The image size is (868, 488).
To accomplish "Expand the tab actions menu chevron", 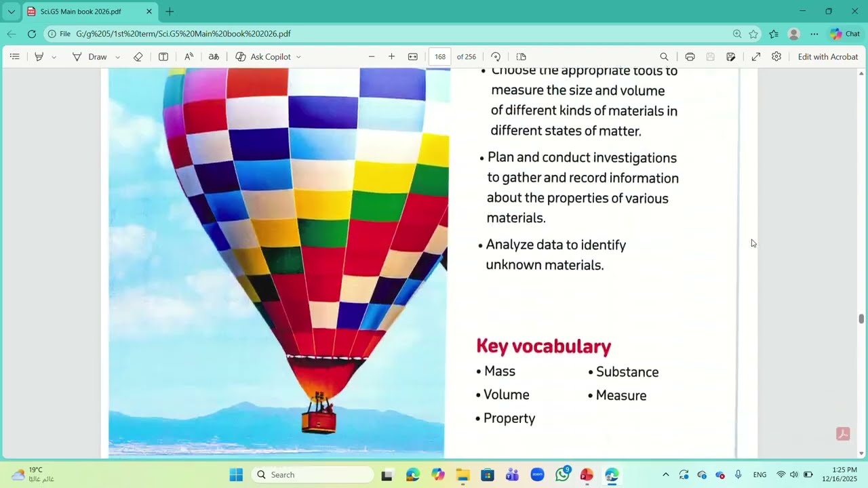I will coord(11,12).
